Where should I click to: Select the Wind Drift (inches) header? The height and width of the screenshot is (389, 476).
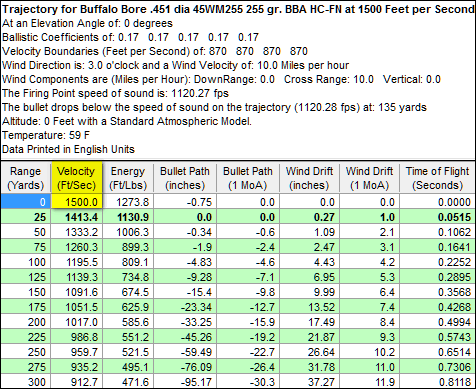point(309,178)
